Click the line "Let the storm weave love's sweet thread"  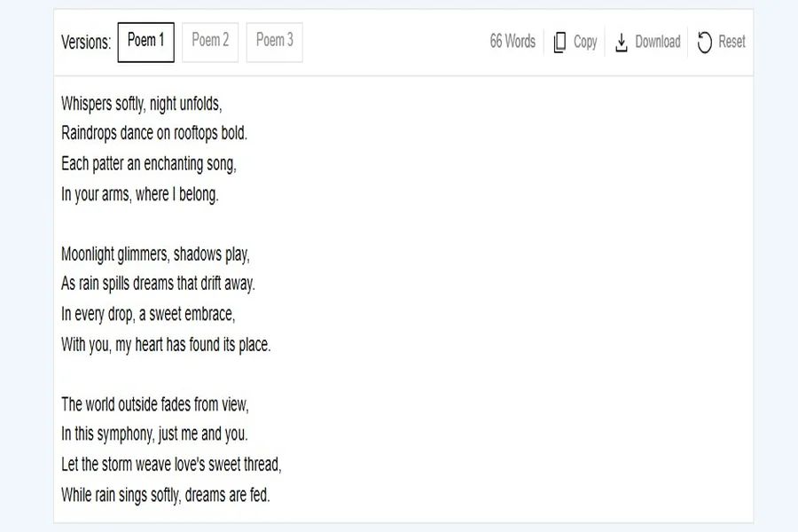pos(171,465)
